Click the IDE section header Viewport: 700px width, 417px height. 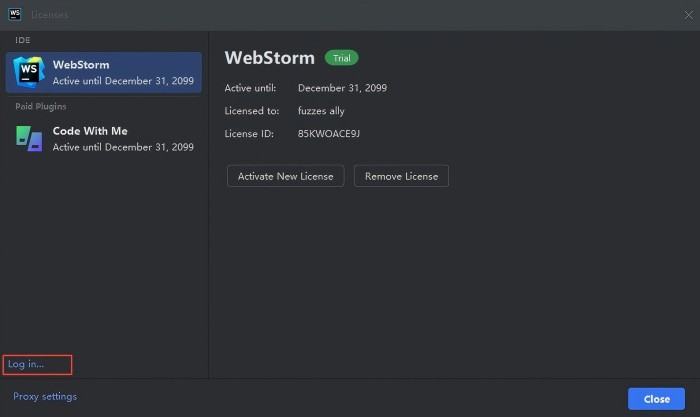(23, 40)
